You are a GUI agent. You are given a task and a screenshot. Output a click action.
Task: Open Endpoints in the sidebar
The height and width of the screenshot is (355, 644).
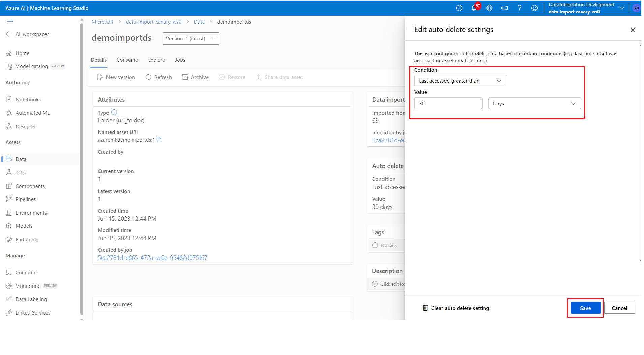22,240
